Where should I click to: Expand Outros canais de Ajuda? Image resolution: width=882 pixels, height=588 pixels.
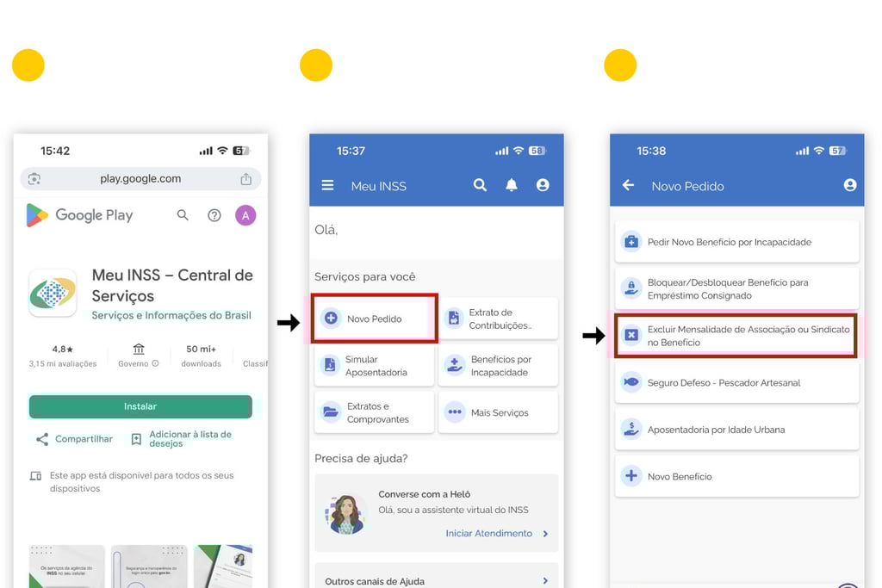[x=437, y=577]
